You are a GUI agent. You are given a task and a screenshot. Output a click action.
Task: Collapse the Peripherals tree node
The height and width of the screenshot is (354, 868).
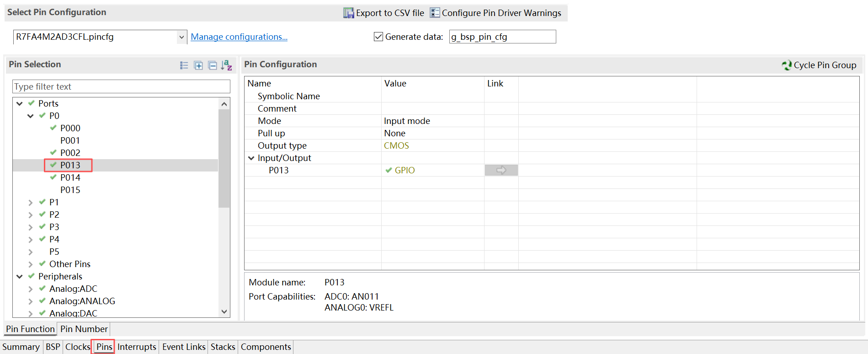[20, 276]
